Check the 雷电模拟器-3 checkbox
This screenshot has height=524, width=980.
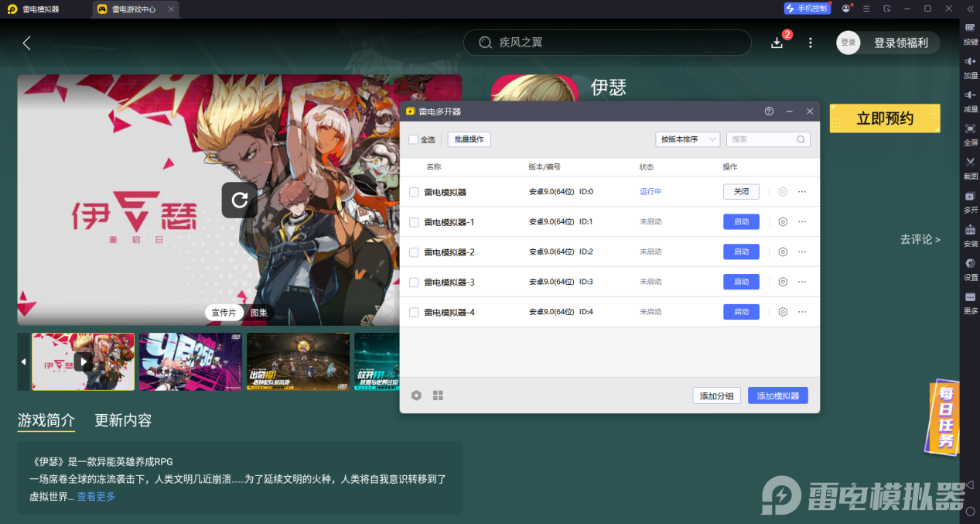(414, 282)
